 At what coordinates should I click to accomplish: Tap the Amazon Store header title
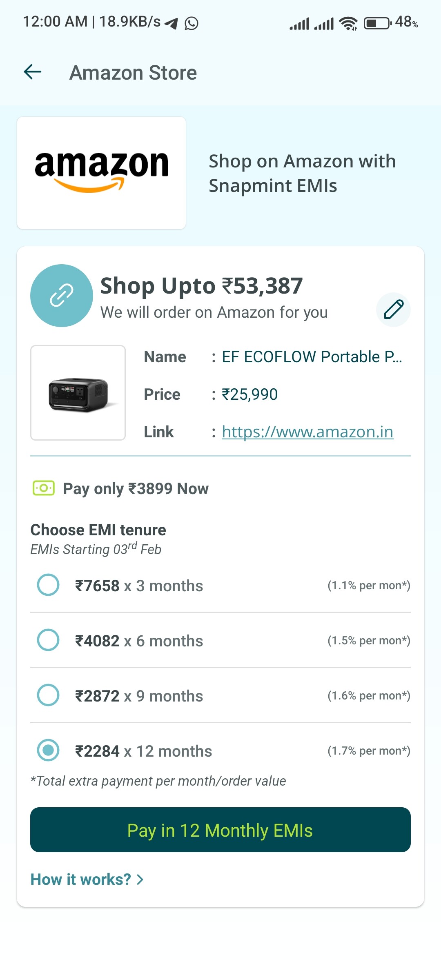tap(133, 73)
